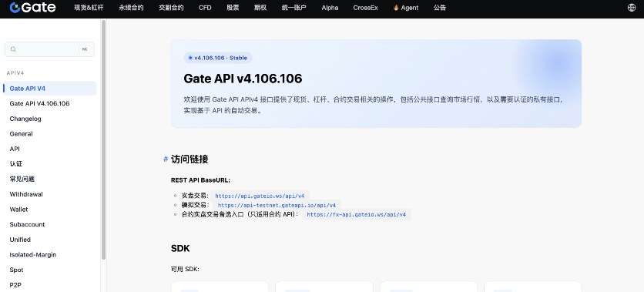Click the https://api-testnet.gateapi.io/api/v4 URL

(277, 206)
